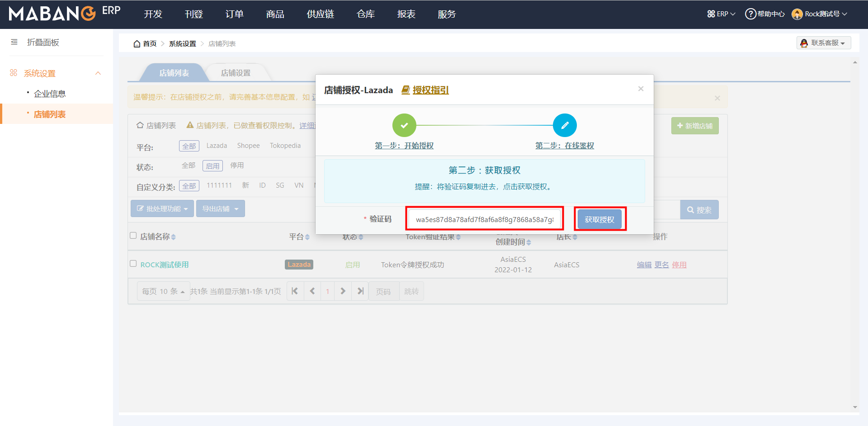
Task: Open the 每页 10 条 page size dropdown
Action: click(163, 291)
